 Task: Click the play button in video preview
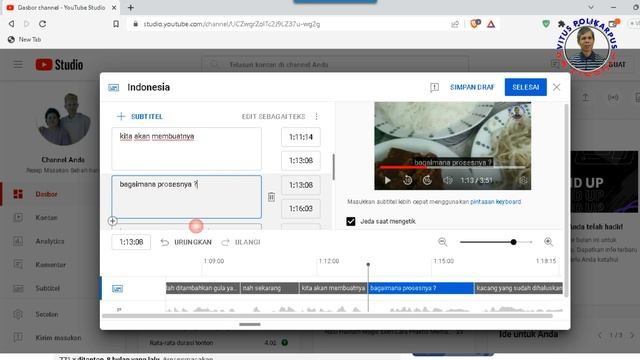pyautogui.click(x=387, y=180)
